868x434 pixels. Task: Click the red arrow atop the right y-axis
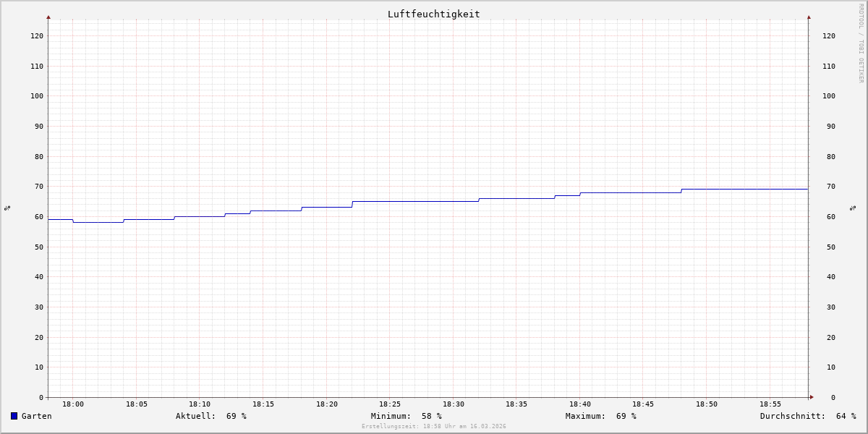[x=809, y=17]
